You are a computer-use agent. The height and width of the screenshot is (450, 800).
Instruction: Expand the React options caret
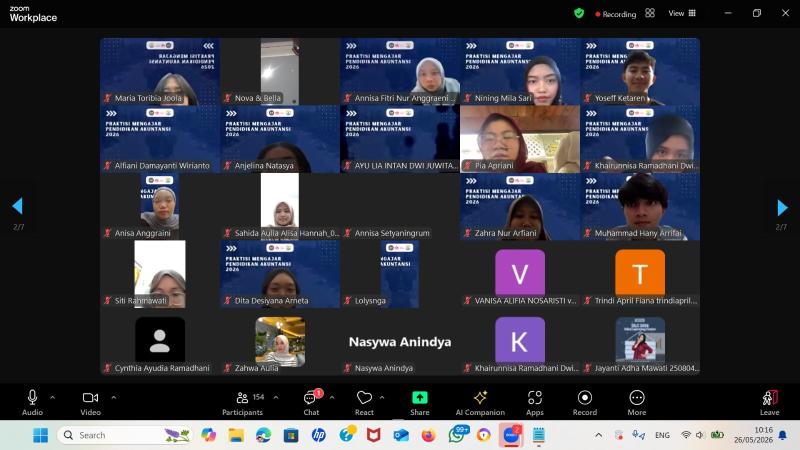coord(382,397)
